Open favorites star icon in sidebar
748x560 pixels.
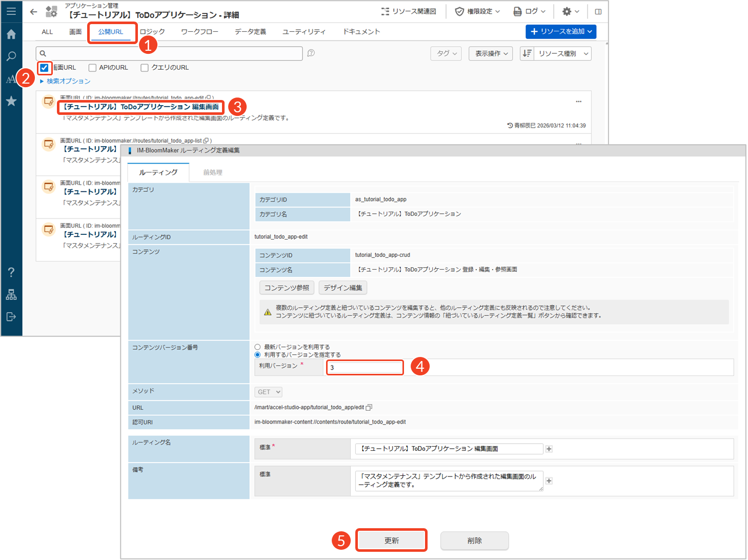[11, 101]
